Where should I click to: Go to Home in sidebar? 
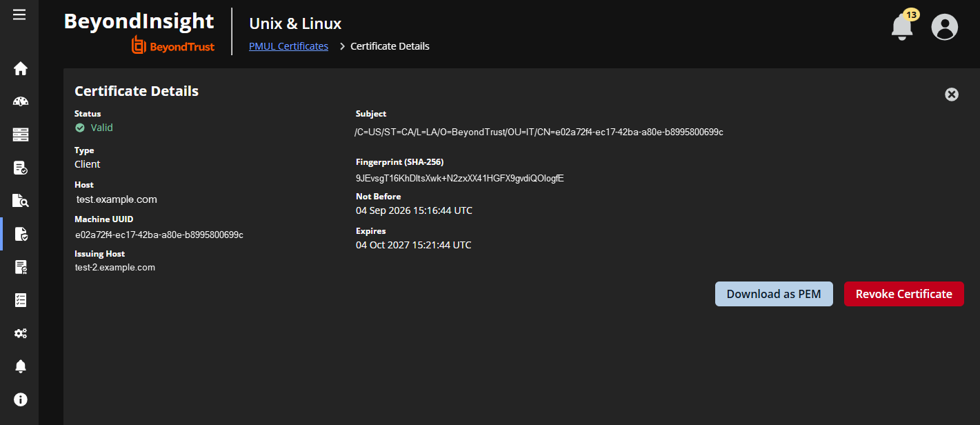(21, 68)
